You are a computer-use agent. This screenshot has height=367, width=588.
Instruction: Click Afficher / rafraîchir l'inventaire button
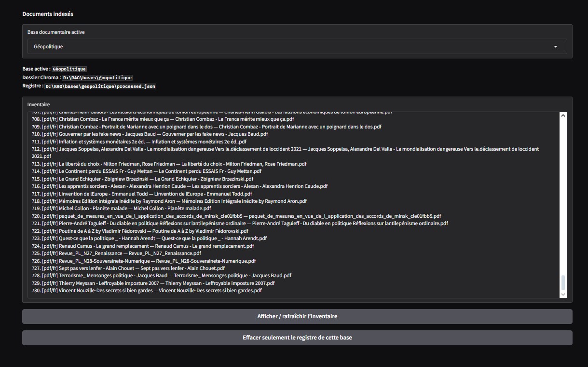(x=297, y=316)
